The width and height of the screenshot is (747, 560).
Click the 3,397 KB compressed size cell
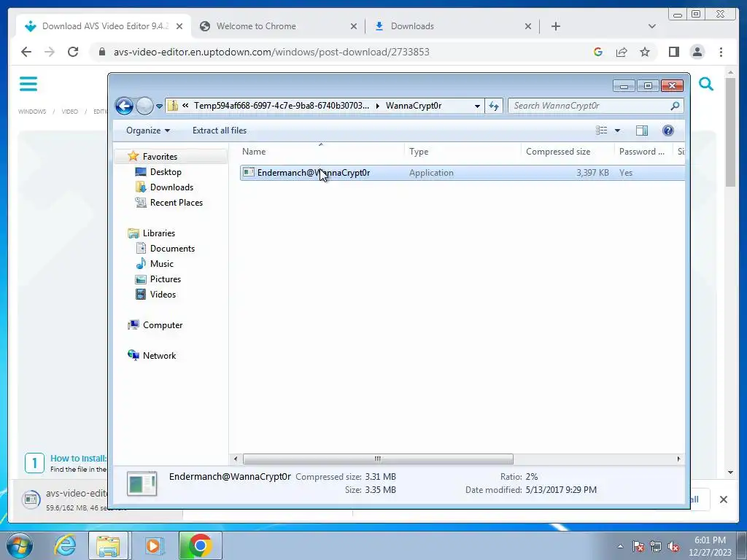pyautogui.click(x=592, y=173)
